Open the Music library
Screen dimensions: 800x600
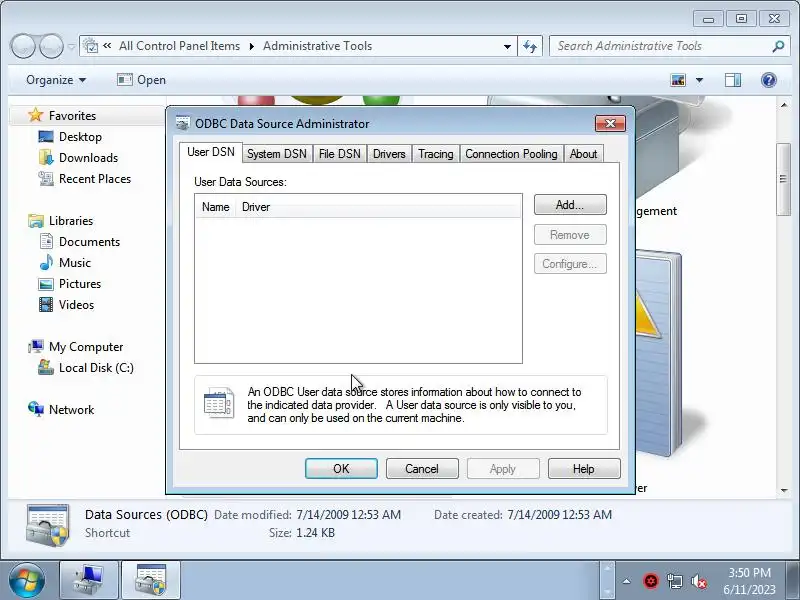pyautogui.click(x=74, y=262)
